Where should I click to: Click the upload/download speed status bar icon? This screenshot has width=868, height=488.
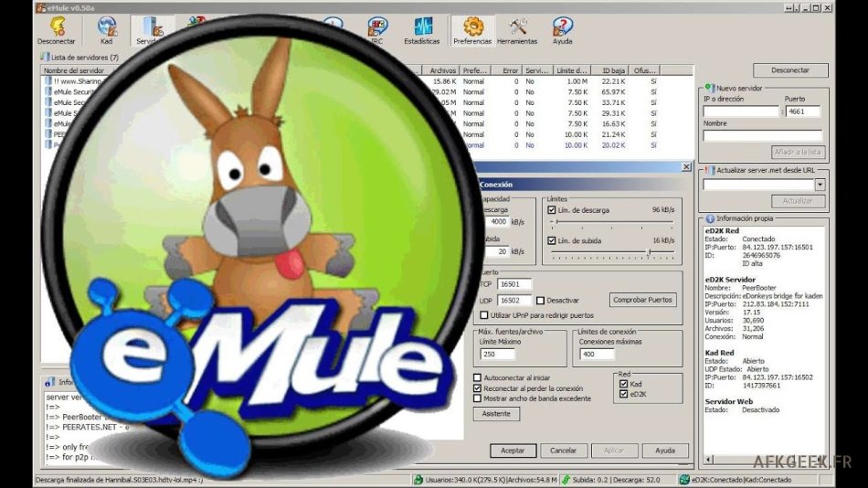pyautogui.click(x=566, y=480)
